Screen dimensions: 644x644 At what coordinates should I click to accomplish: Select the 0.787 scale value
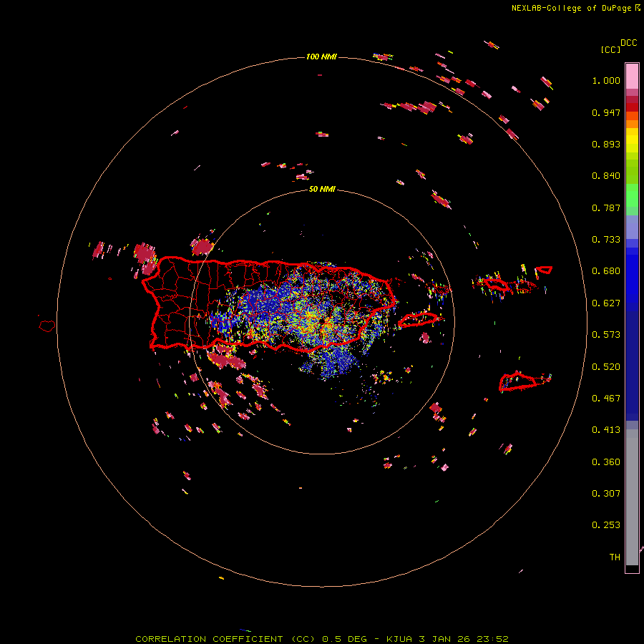click(606, 208)
